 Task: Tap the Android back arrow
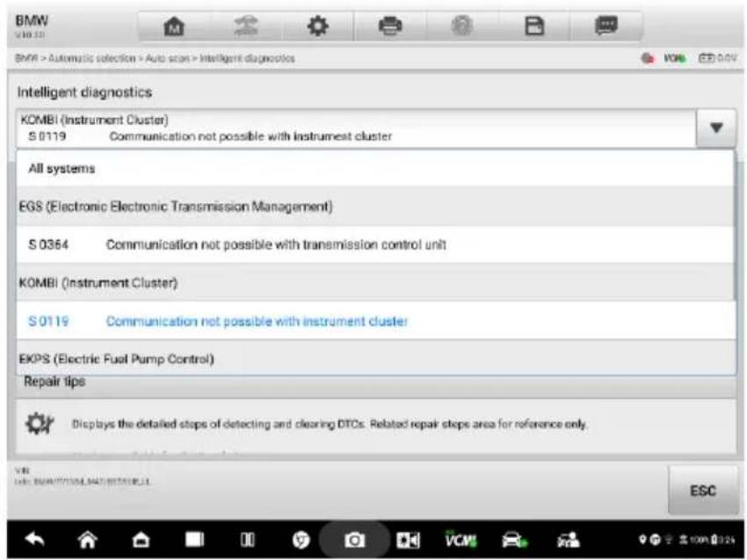34,540
